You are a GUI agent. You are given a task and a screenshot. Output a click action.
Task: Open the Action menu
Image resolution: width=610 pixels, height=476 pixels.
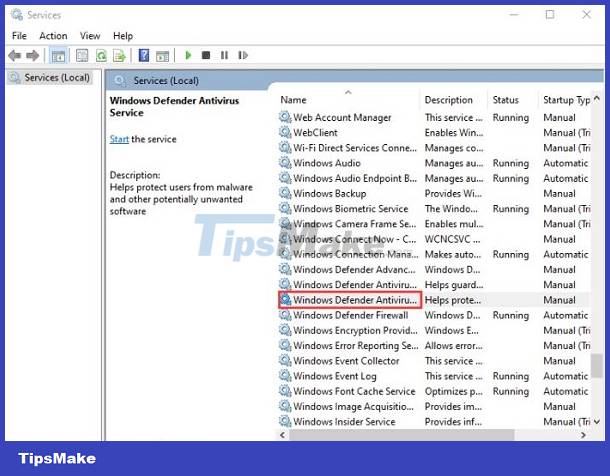53,36
